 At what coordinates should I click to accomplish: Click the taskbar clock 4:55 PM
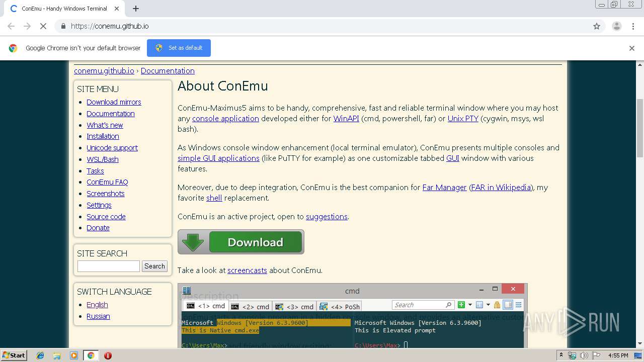pos(618,355)
